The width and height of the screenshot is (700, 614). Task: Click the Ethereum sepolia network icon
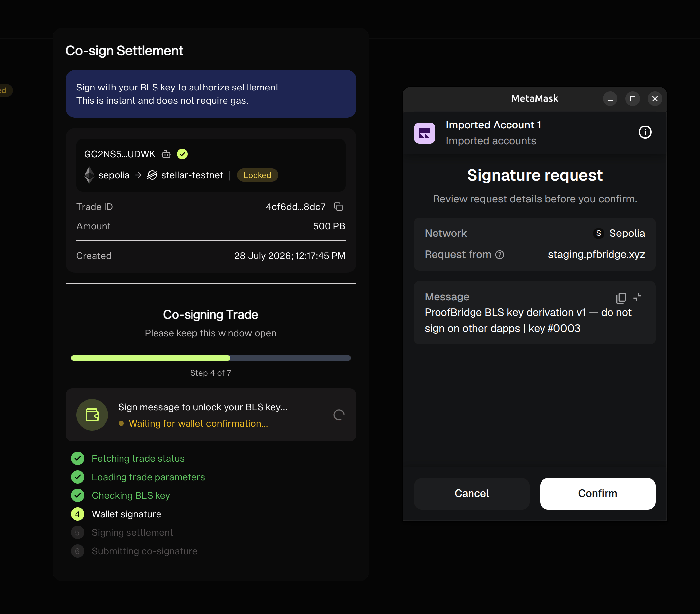89,175
